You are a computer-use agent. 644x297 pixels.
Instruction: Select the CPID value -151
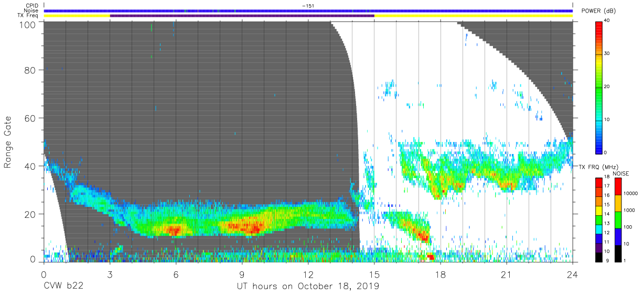tap(308, 6)
